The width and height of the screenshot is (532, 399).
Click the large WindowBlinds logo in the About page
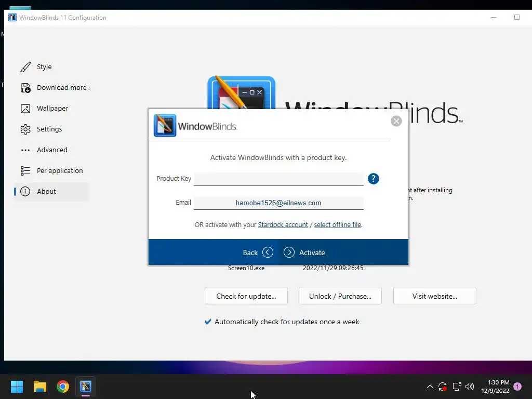coord(241,92)
